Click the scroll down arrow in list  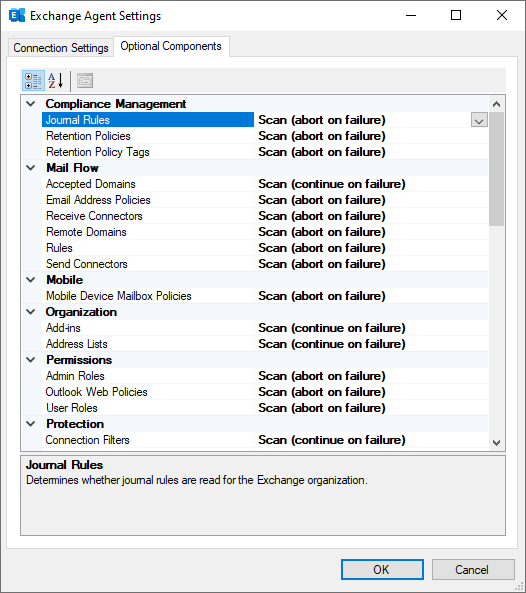tap(497, 442)
